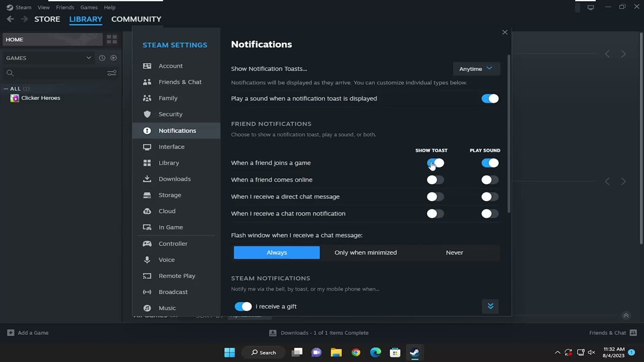Click the library grid view icon
Viewport: 644px width, 362px height.
point(112,39)
